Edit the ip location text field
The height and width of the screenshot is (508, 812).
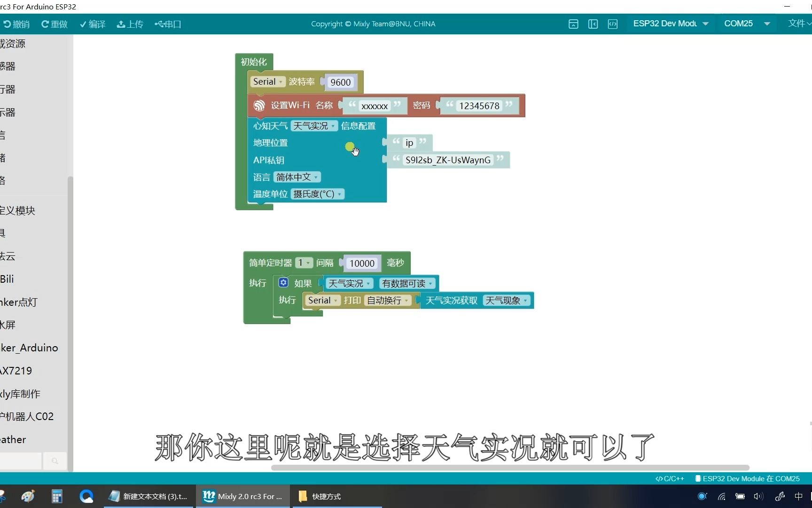tap(409, 143)
